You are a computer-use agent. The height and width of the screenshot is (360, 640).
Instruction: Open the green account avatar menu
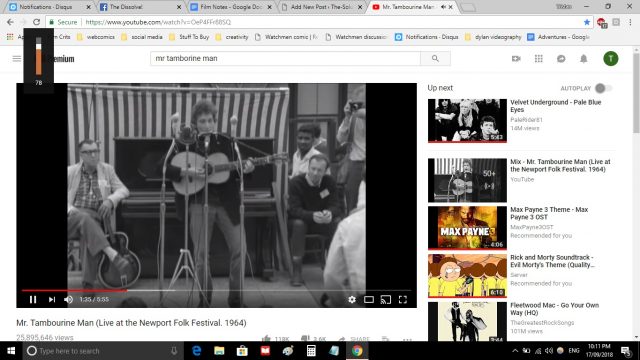click(x=611, y=59)
